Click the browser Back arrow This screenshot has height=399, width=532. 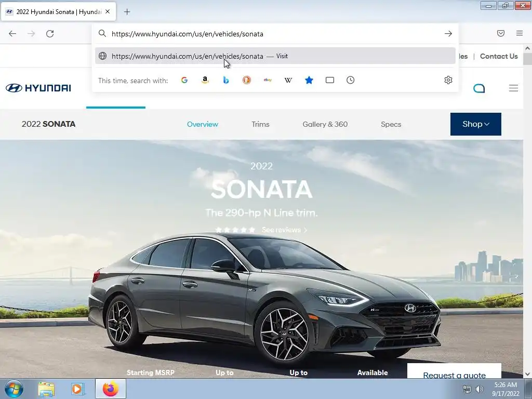click(x=12, y=34)
